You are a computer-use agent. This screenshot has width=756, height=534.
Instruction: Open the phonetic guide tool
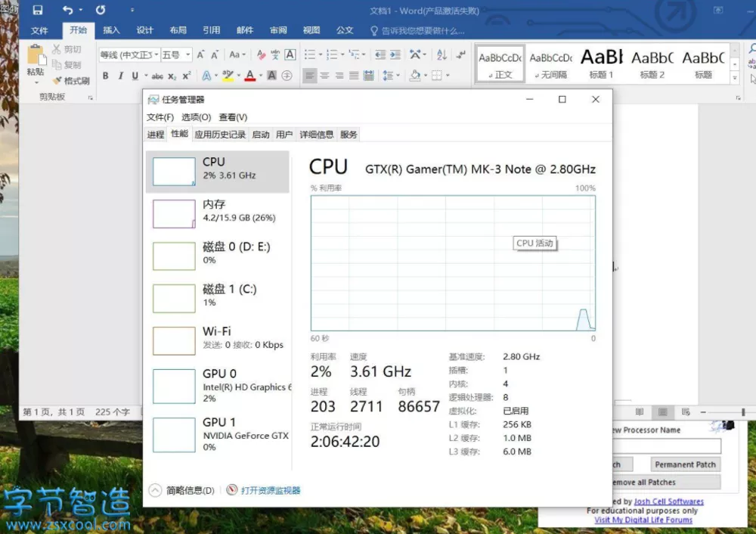tap(275, 55)
